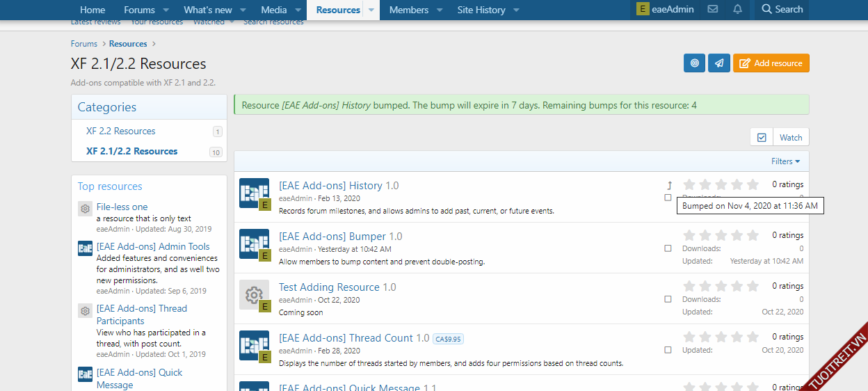The width and height of the screenshot is (868, 391).
Task: Rate History resource with the fifth star
Action: click(x=753, y=184)
